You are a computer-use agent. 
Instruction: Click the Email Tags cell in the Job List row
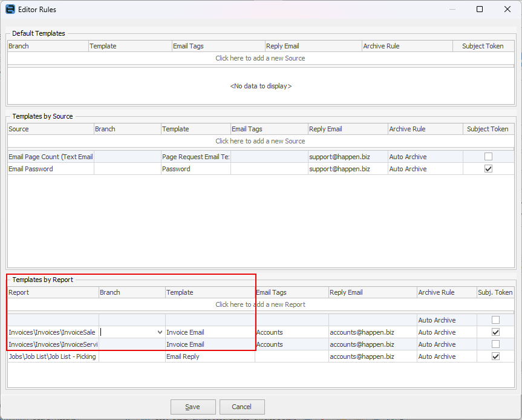[x=292, y=356]
